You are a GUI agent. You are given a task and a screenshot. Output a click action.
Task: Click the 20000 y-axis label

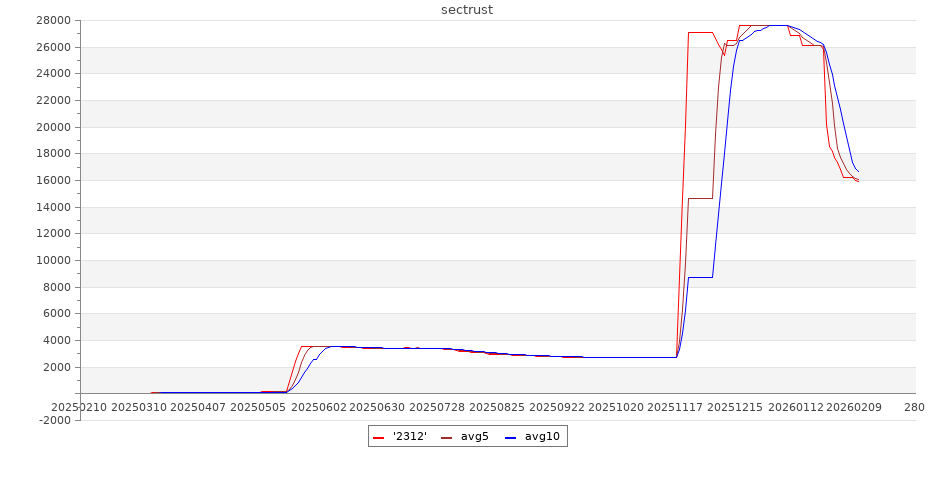[52, 127]
